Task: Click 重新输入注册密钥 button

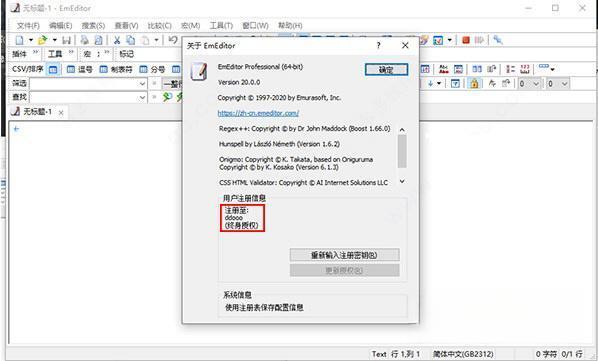Action: [x=344, y=255]
